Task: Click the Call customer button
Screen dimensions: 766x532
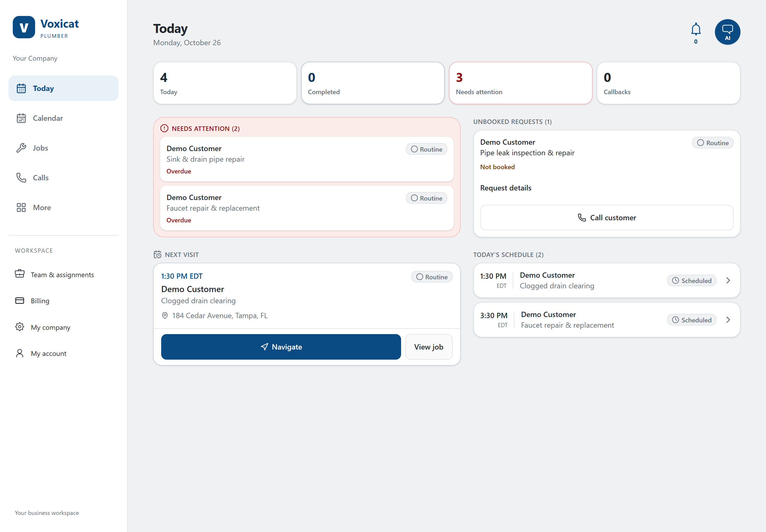Action: pyautogui.click(x=607, y=217)
